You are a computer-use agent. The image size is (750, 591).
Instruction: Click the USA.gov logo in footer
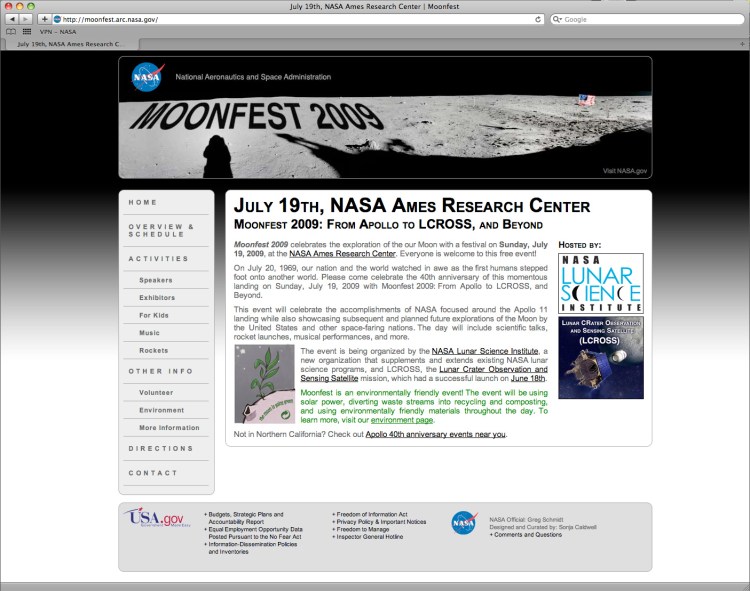click(157, 518)
